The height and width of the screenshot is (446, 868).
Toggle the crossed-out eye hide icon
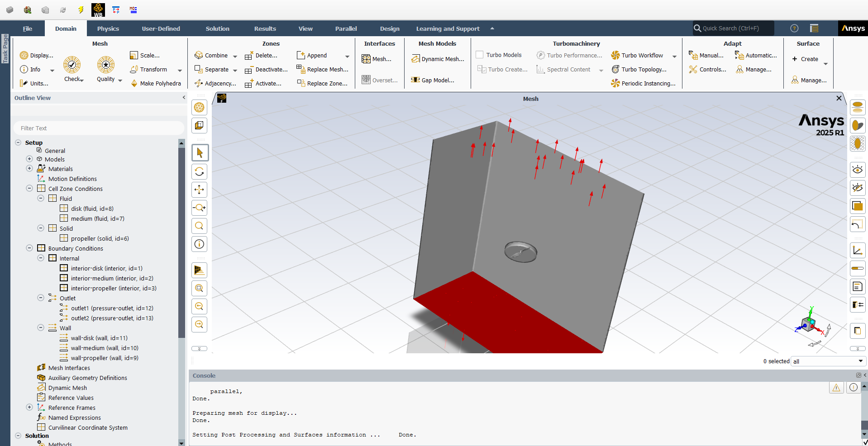tap(857, 188)
